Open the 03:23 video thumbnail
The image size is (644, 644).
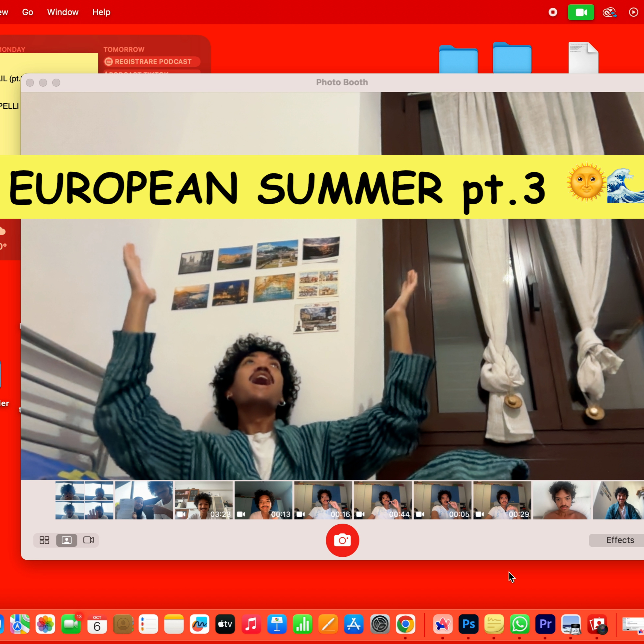(204, 500)
